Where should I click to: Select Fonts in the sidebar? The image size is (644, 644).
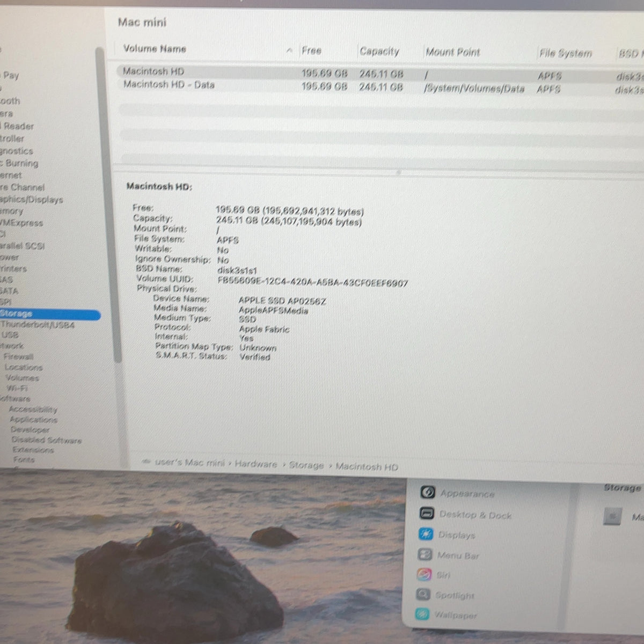24,460
